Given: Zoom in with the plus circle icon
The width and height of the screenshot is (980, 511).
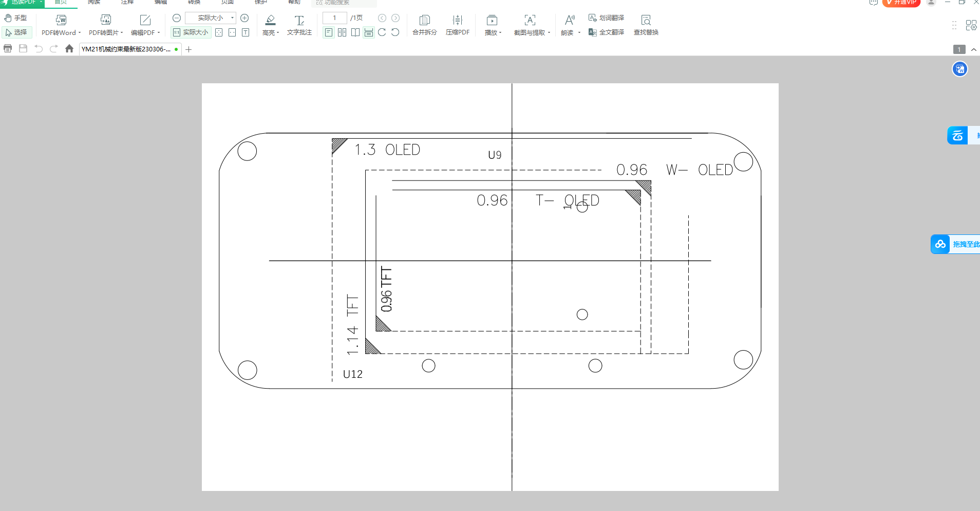Looking at the screenshot, I should (244, 18).
